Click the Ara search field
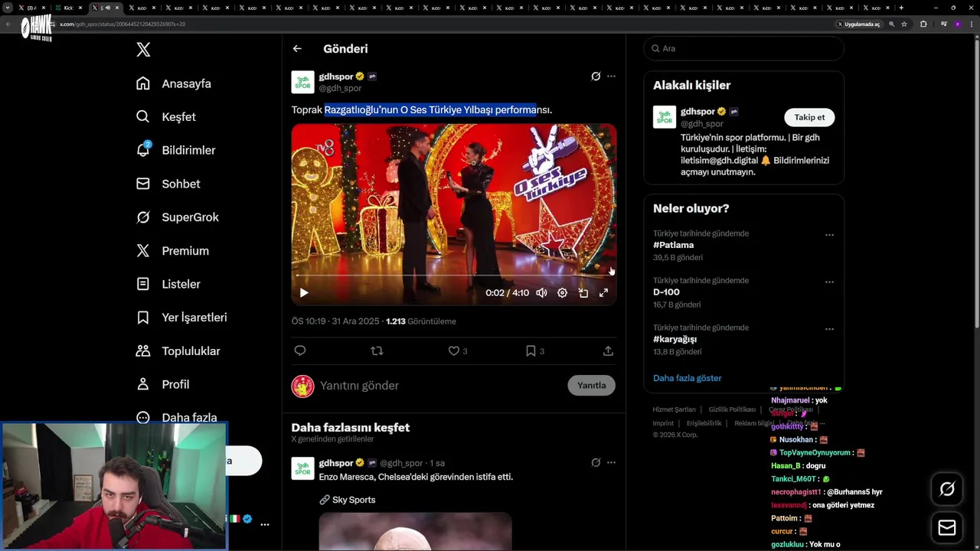Viewport: 980px width, 551px height. (744, 48)
